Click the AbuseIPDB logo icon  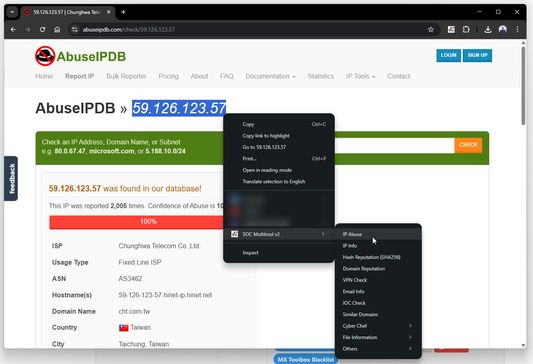pyautogui.click(x=45, y=56)
